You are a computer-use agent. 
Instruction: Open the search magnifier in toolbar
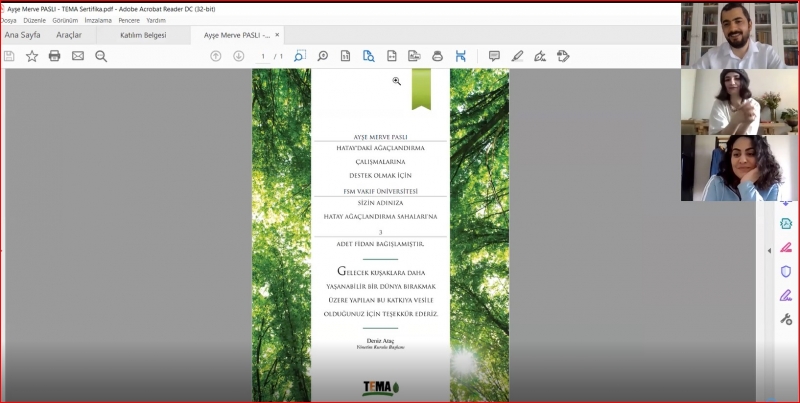click(x=101, y=56)
